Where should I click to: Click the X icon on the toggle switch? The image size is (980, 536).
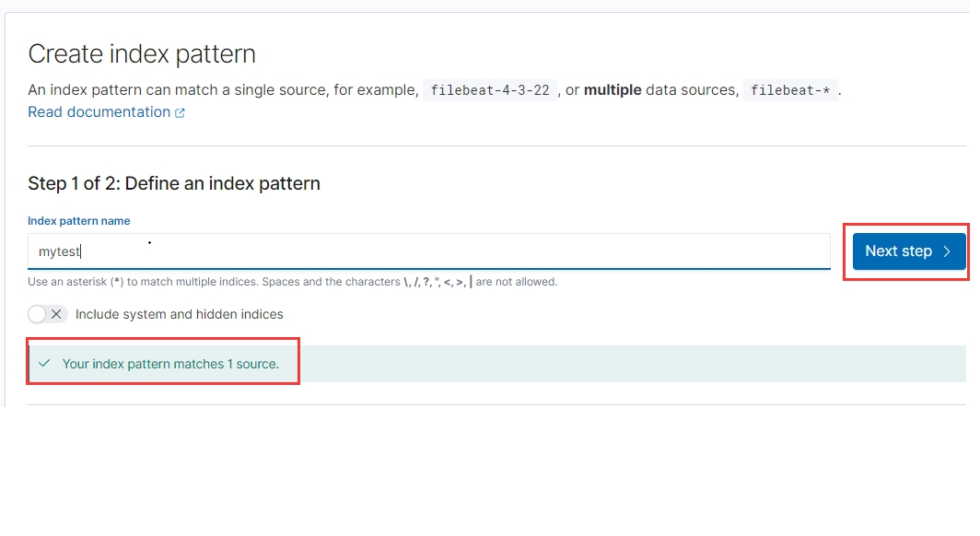pos(57,314)
